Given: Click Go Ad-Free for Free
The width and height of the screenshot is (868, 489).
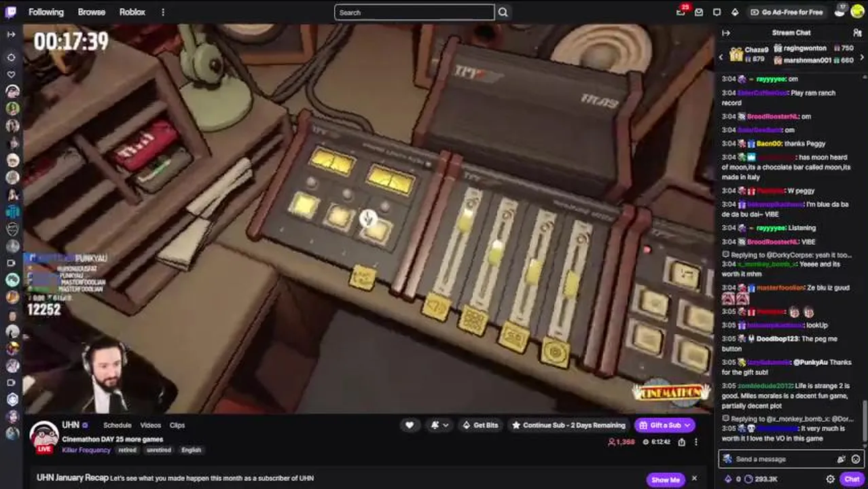Looking at the screenshot, I should [x=786, y=12].
